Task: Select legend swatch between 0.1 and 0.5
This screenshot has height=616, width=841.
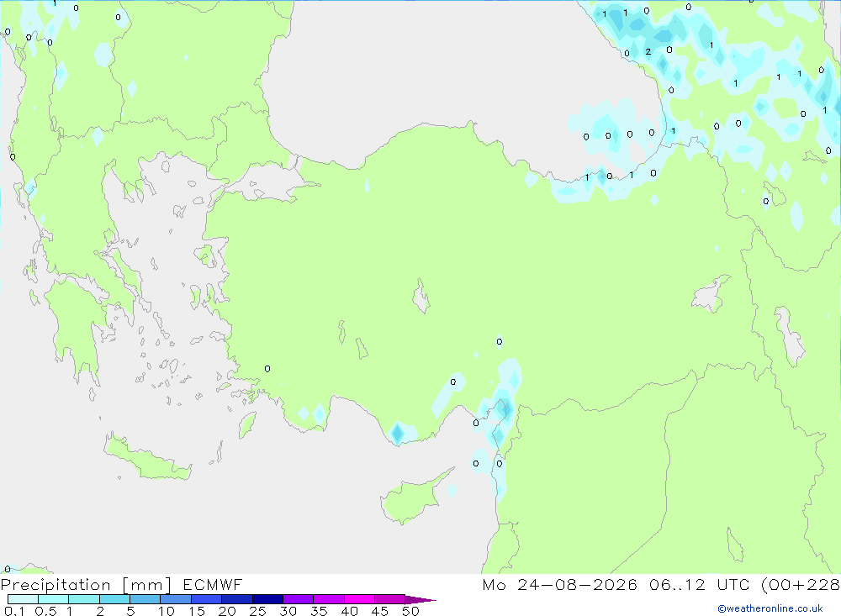Action: click(x=23, y=599)
